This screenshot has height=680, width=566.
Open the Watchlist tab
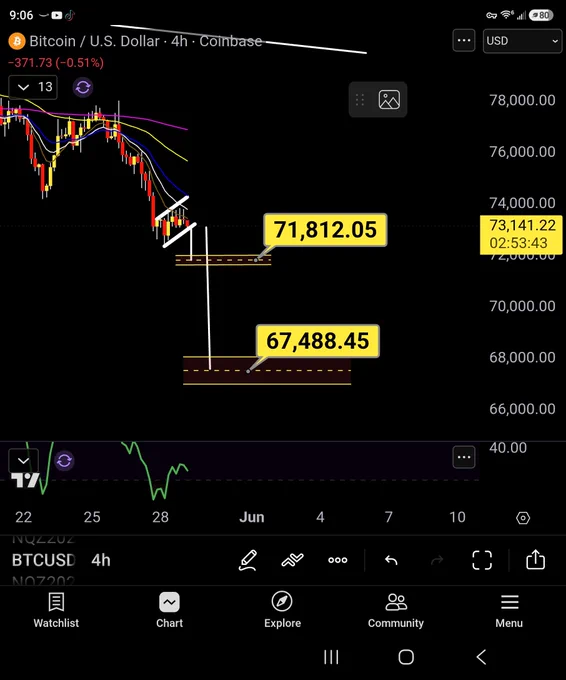(56, 611)
